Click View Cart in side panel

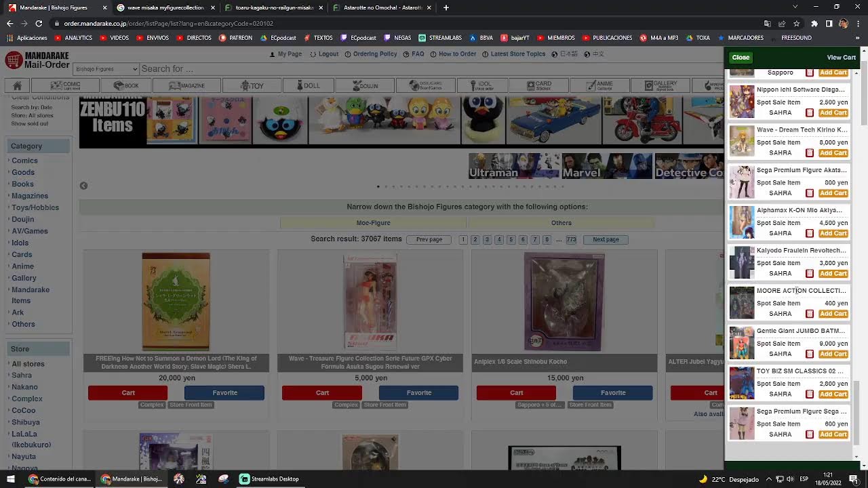coord(841,58)
